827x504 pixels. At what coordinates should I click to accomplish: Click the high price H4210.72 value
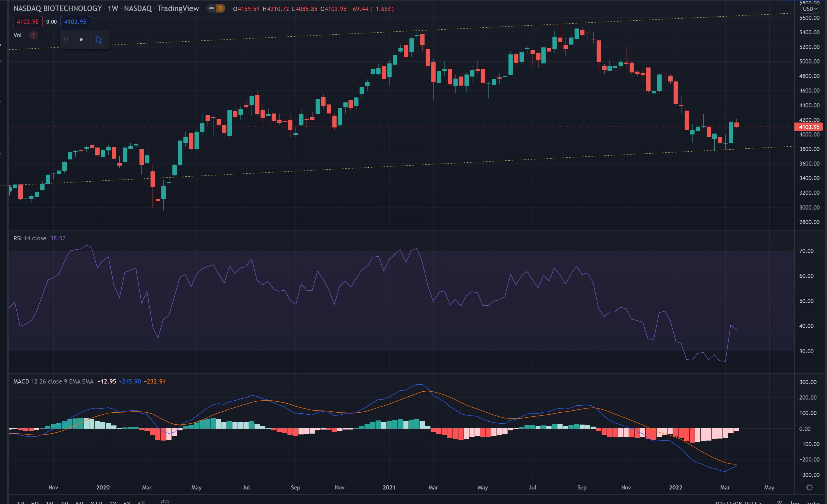point(276,9)
